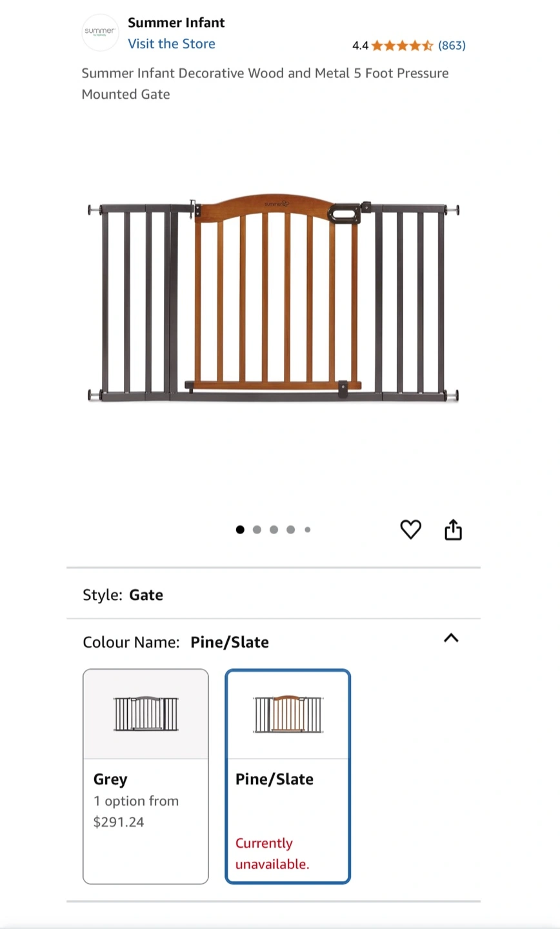The height and width of the screenshot is (929, 560).
Task: Open the main gate product image
Action: coord(273,302)
